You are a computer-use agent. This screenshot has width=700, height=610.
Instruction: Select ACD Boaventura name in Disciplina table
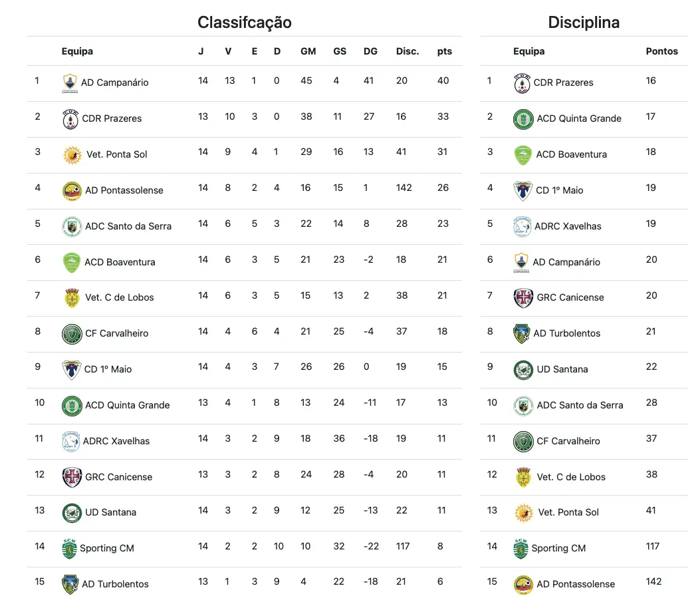[572, 154]
